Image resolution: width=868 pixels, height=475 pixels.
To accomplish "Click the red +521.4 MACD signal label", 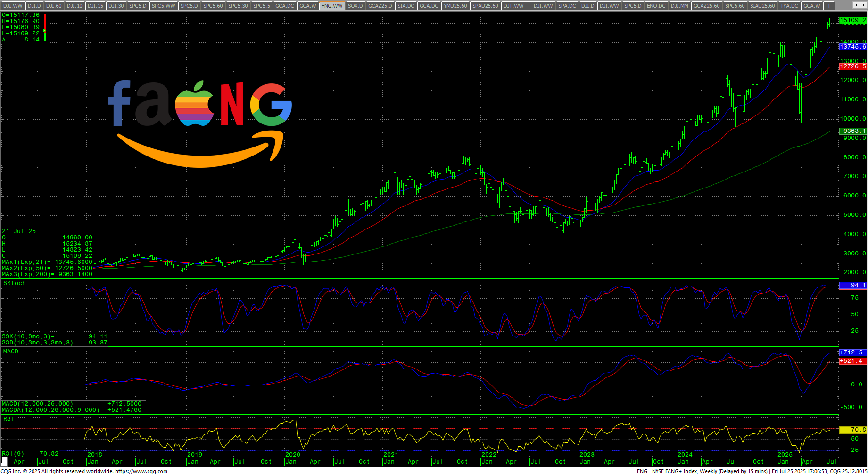I will point(853,361).
